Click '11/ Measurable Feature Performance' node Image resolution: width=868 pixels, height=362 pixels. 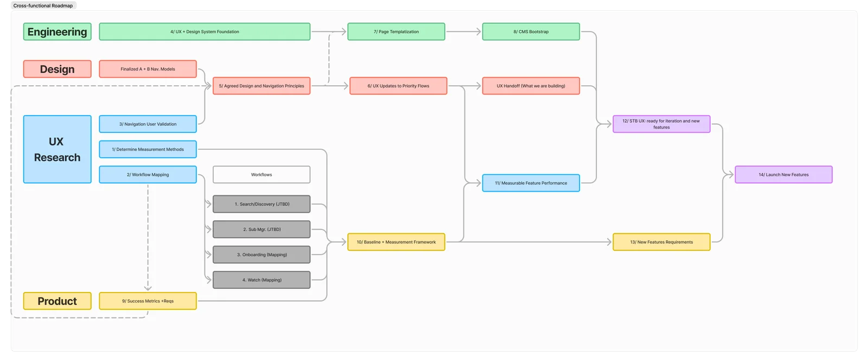pos(531,183)
